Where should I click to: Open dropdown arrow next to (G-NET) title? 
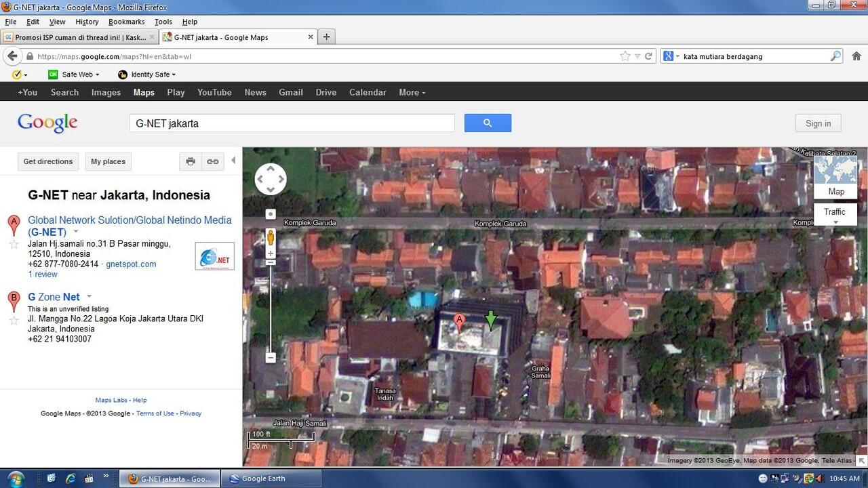(x=76, y=232)
